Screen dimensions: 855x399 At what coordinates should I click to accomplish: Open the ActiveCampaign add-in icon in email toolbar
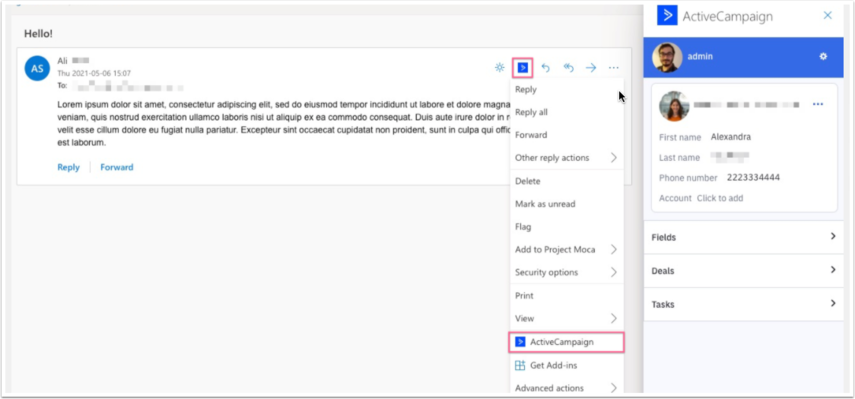pyautogui.click(x=523, y=68)
